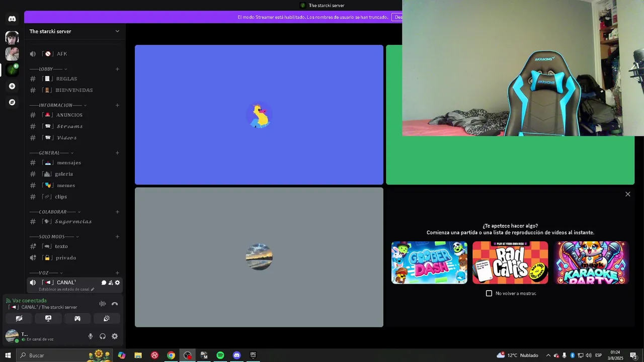
Task: Create channel in GENERAL category
Action: pos(117,153)
